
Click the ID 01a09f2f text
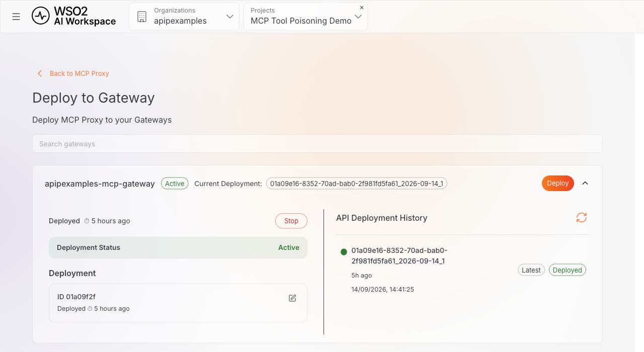click(76, 297)
